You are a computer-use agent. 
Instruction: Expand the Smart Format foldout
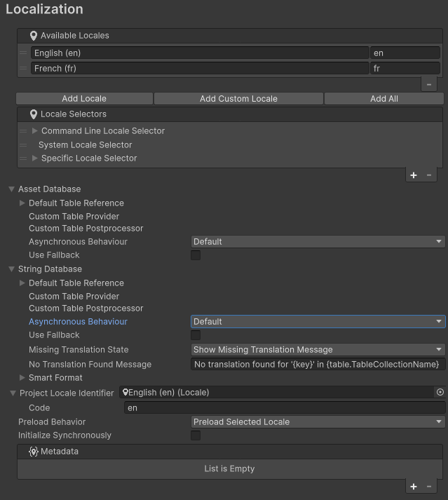[22, 378]
